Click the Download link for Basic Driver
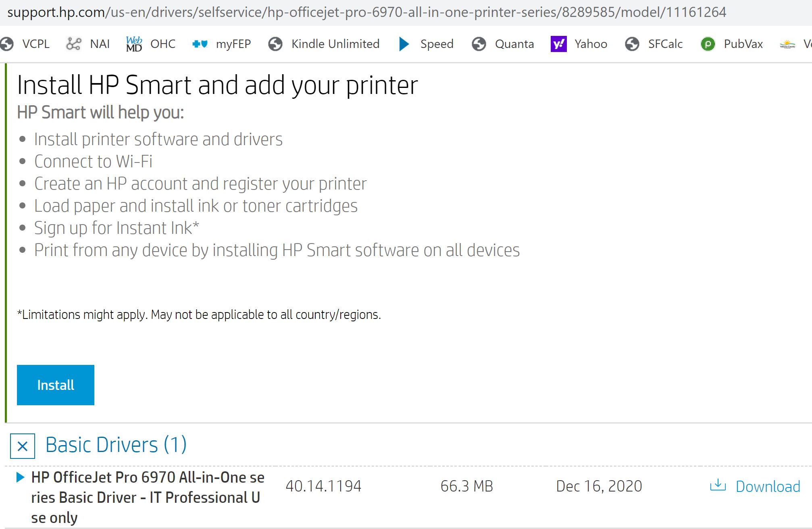Image resolution: width=812 pixels, height=529 pixels. 767,487
